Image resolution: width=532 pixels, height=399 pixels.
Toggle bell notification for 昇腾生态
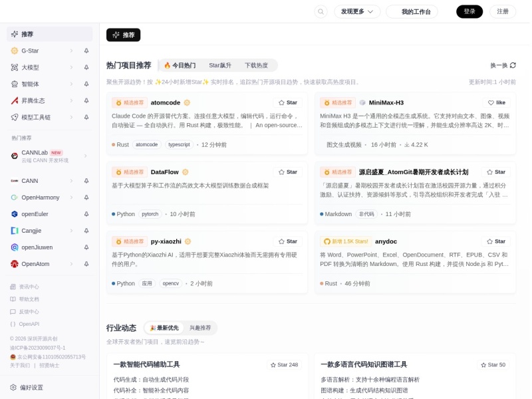point(86,100)
